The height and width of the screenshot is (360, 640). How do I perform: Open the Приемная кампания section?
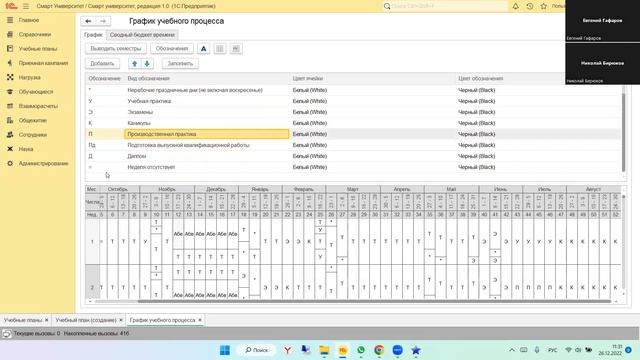(x=43, y=63)
